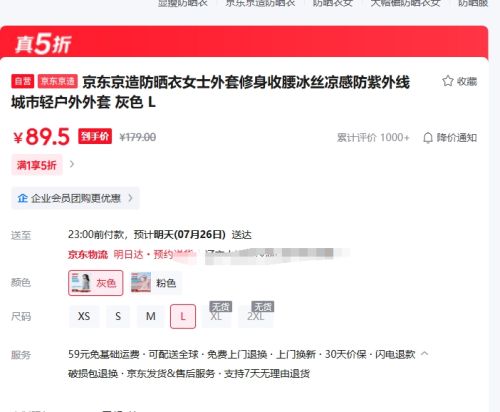
Task: Click the star icon to favorite the item
Action: pos(448,81)
